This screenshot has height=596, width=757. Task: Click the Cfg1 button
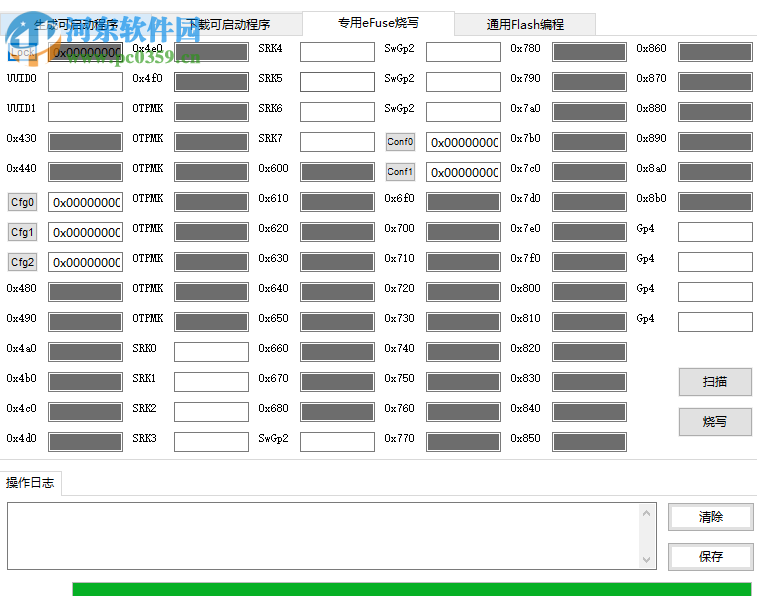22,232
